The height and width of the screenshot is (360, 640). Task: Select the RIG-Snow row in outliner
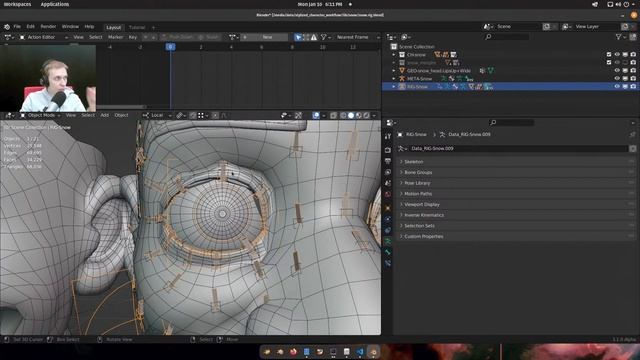510,87
